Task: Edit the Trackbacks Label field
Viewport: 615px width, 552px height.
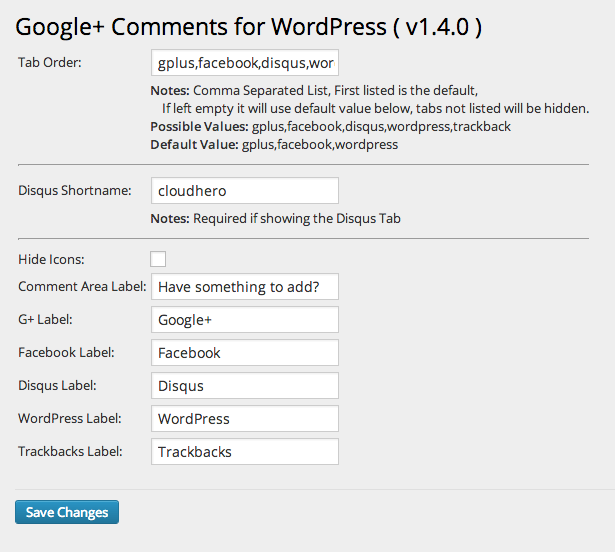Action: pos(245,452)
